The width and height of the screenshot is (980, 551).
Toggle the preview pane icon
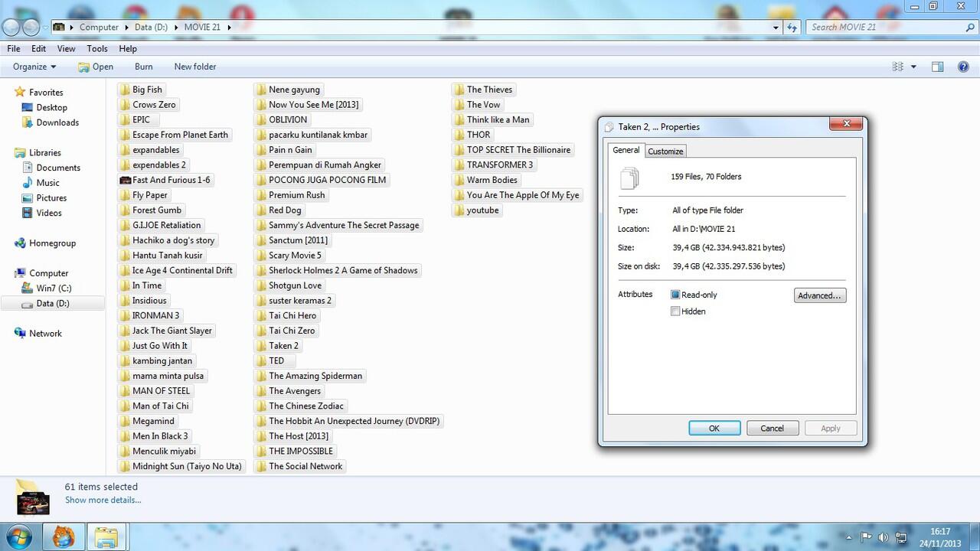click(x=937, y=67)
